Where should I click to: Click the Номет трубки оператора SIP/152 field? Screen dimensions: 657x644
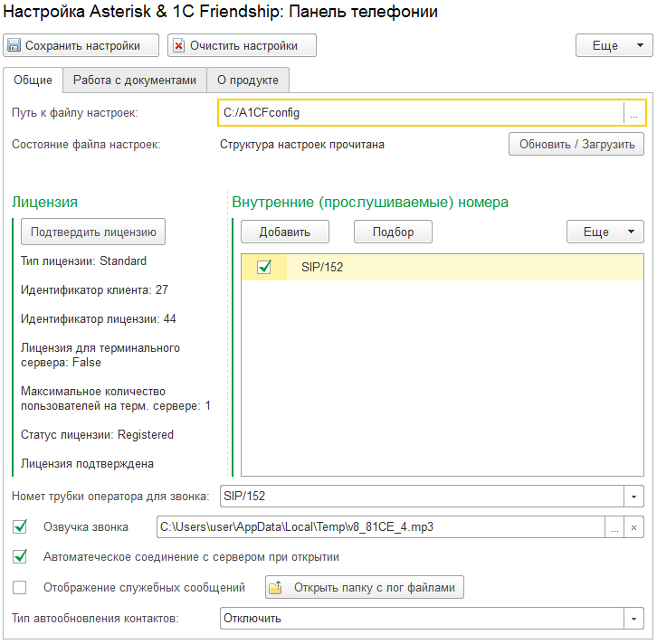click(422, 497)
